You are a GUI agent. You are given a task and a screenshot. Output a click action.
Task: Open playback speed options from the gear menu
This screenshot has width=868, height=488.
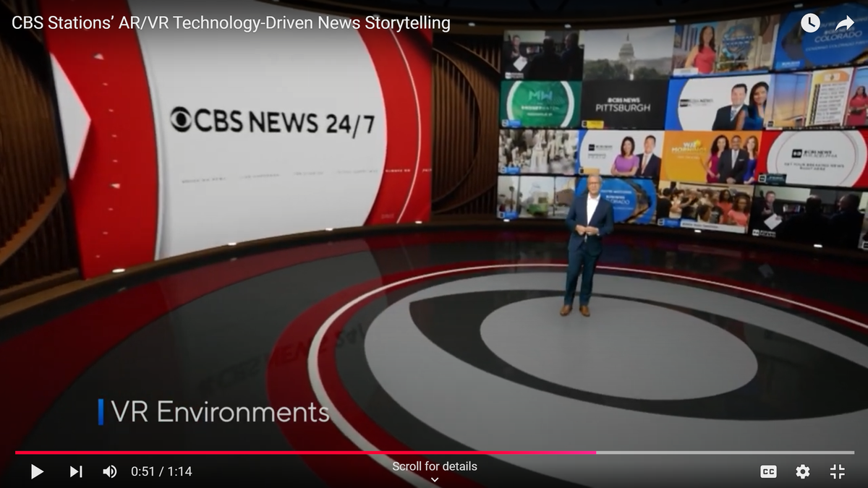point(802,471)
